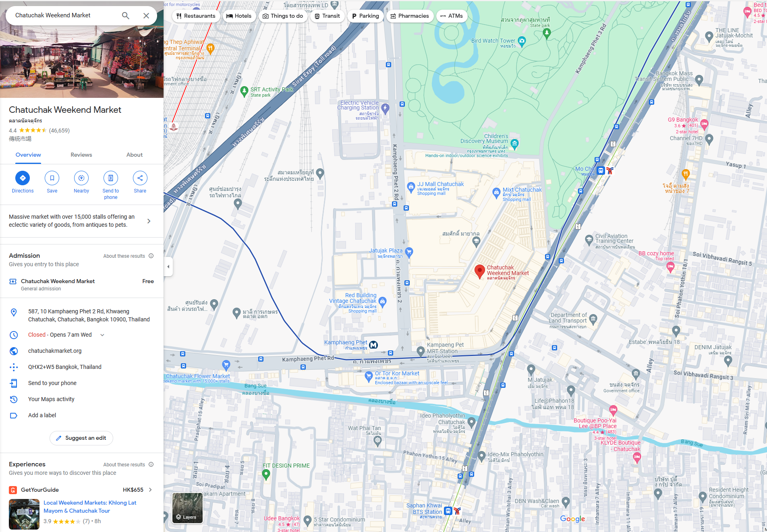Screen dimensions: 767x532
Task: Expand opening hours dropdown arrow
Action: (102, 335)
